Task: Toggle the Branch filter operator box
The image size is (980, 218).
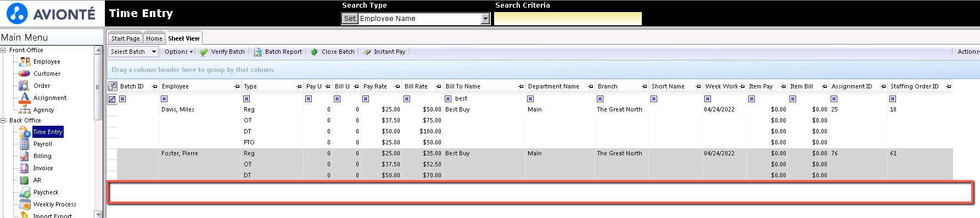Action: (x=600, y=99)
